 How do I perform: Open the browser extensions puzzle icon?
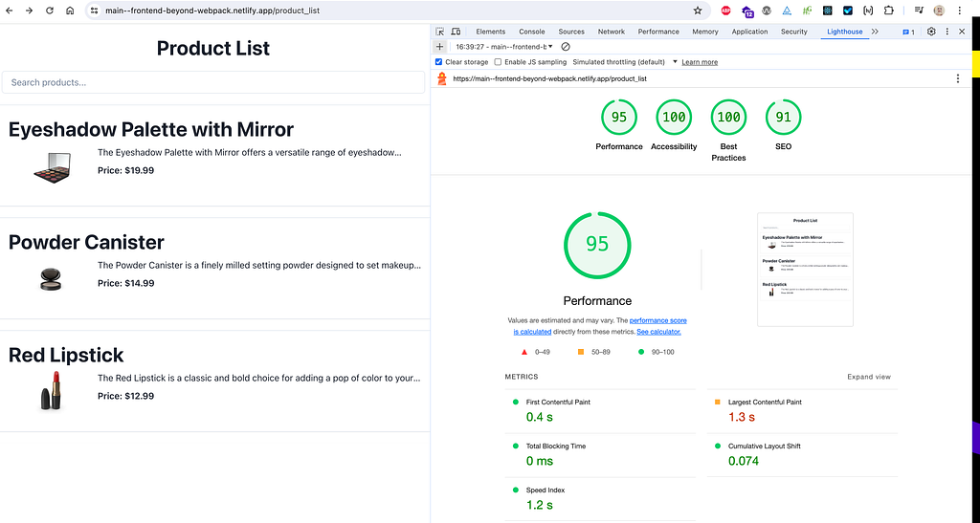(x=889, y=11)
